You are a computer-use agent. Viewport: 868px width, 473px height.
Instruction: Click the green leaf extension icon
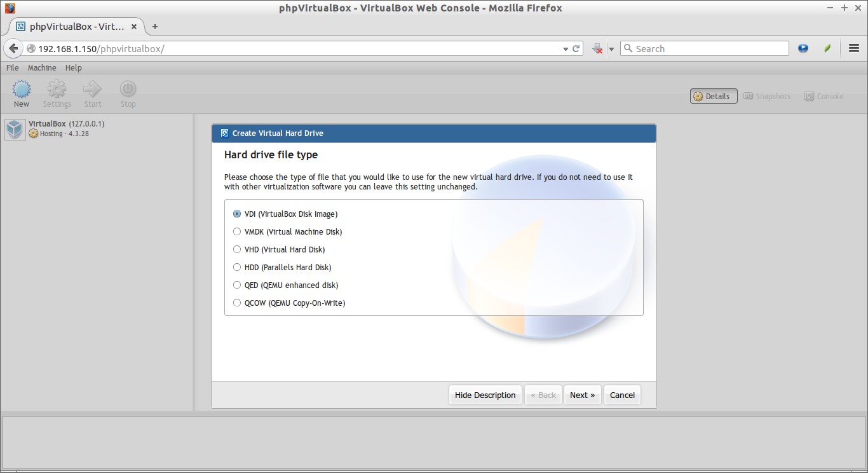tap(827, 48)
